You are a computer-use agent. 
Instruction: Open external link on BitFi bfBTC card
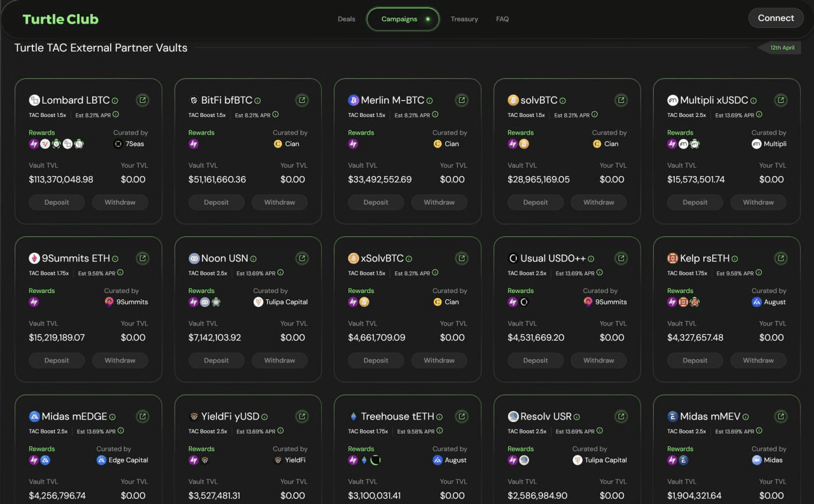coord(303,100)
